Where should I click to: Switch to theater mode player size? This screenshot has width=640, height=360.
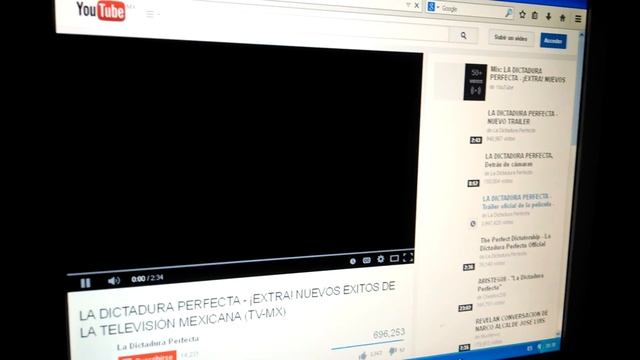click(x=394, y=258)
